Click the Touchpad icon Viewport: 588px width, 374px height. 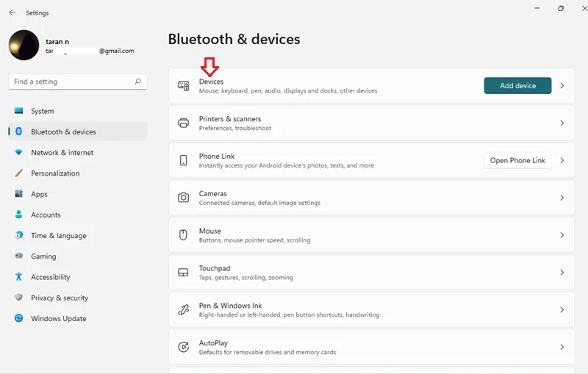[x=183, y=273]
